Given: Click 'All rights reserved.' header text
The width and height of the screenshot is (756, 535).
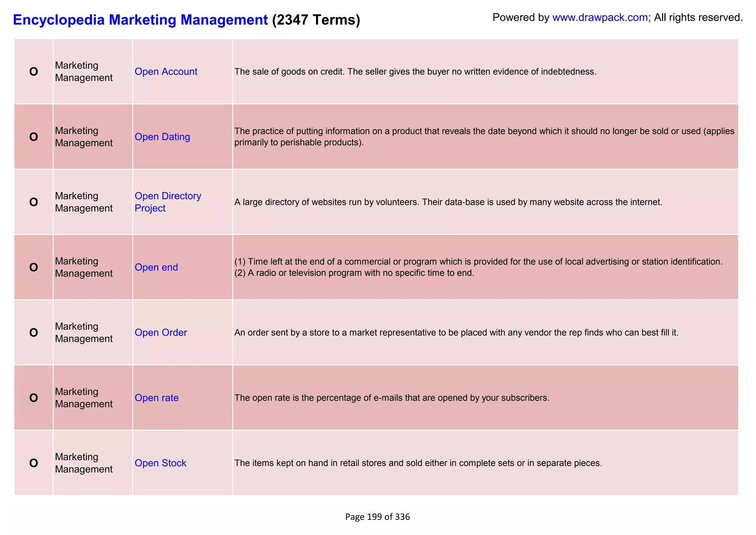Looking at the screenshot, I should coord(698,17).
